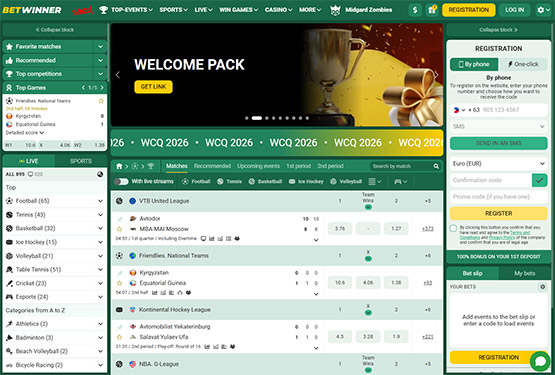Open the CASINO menu
The height and width of the screenshot is (375, 555).
[x=279, y=10]
